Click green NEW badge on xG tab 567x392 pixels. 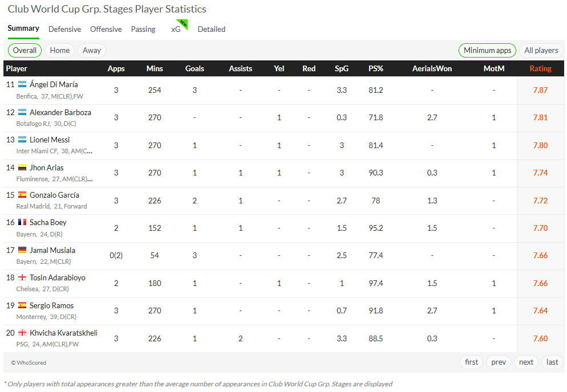click(183, 23)
